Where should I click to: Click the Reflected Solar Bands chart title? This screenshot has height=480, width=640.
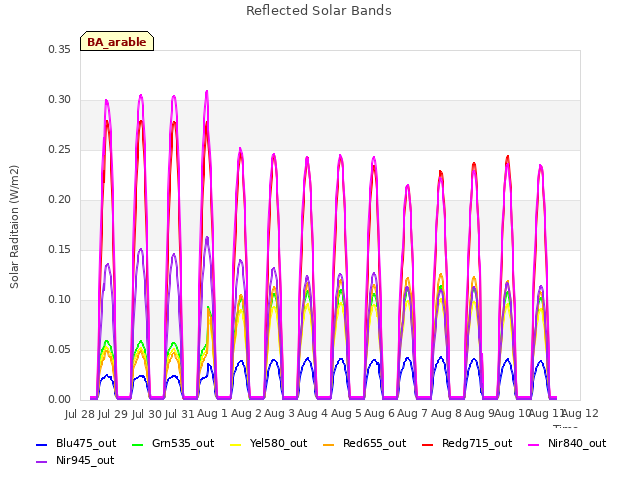(x=319, y=11)
